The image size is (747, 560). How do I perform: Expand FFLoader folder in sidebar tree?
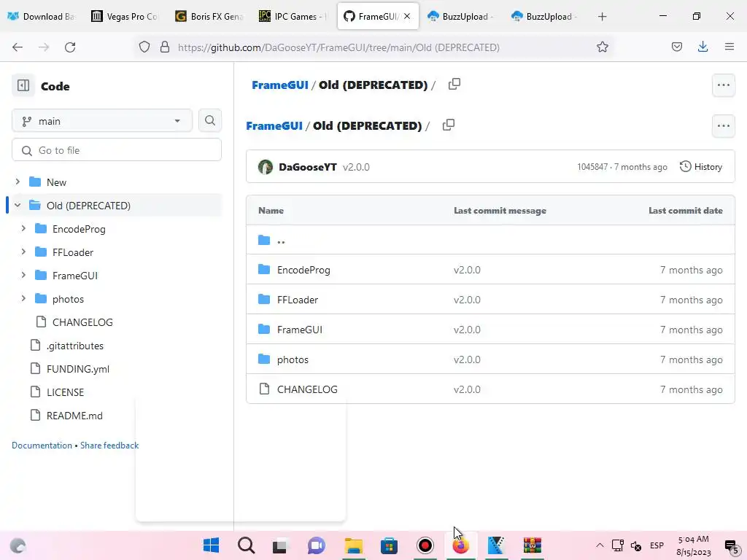click(23, 252)
